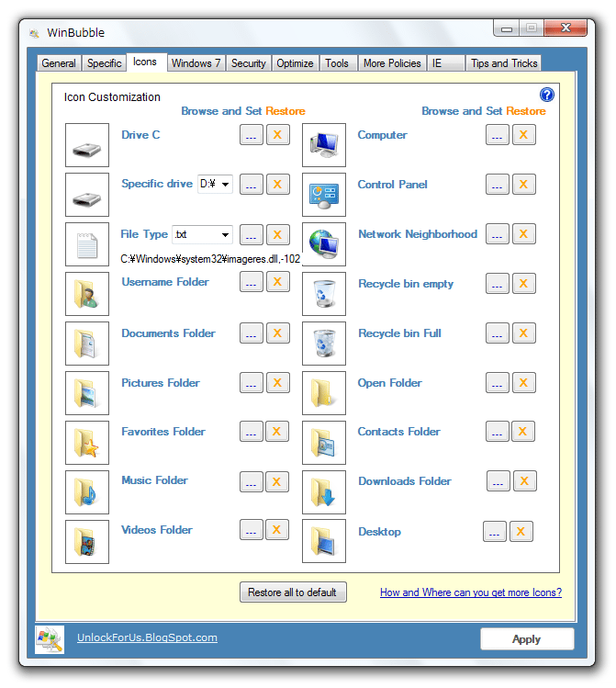Viewport: 616px width, 688px height.
Task: Click the Music Folder icon preview
Action: coord(87,491)
